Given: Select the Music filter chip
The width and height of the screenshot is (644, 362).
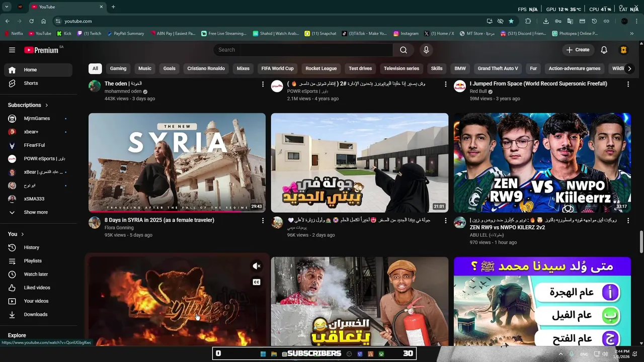Looking at the screenshot, I should pyautogui.click(x=145, y=68).
